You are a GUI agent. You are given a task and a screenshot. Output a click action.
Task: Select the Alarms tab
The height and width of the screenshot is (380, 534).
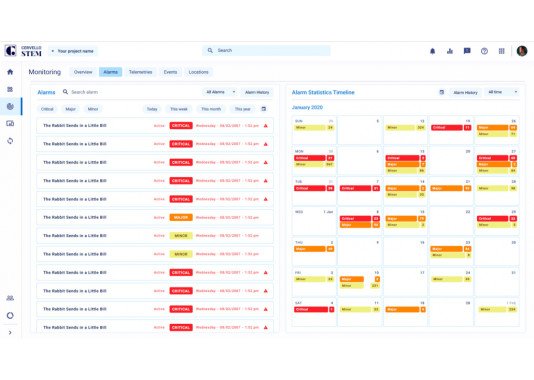click(110, 72)
